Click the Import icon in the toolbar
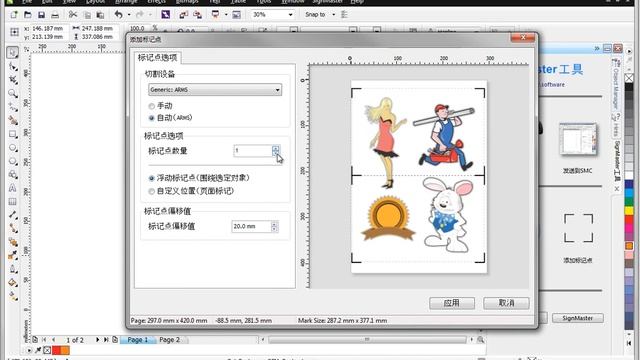 tap(183, 15)
